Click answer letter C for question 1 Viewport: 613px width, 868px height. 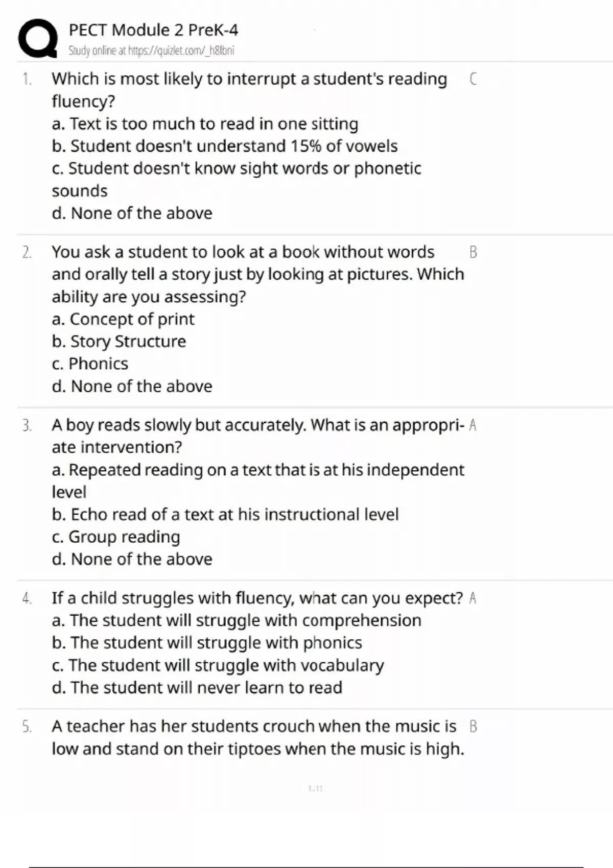point(473,79)
